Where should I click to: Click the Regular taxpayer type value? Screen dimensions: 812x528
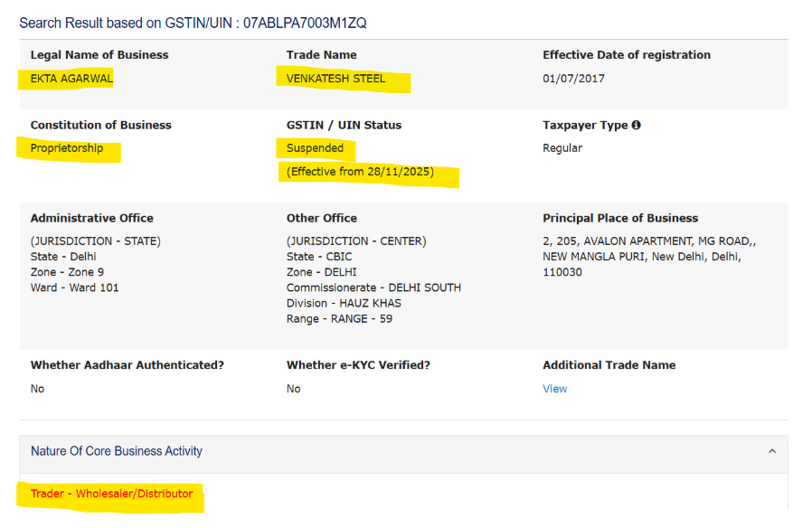562,148
